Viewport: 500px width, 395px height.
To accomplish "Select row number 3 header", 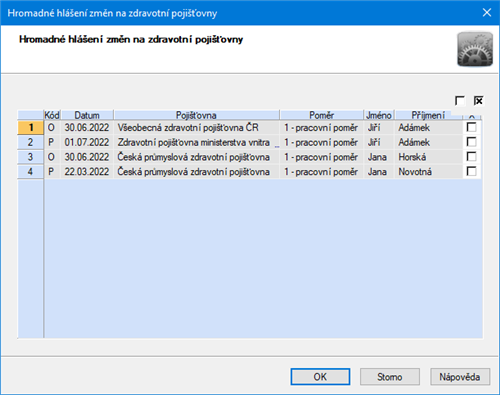I will [30, 157].
